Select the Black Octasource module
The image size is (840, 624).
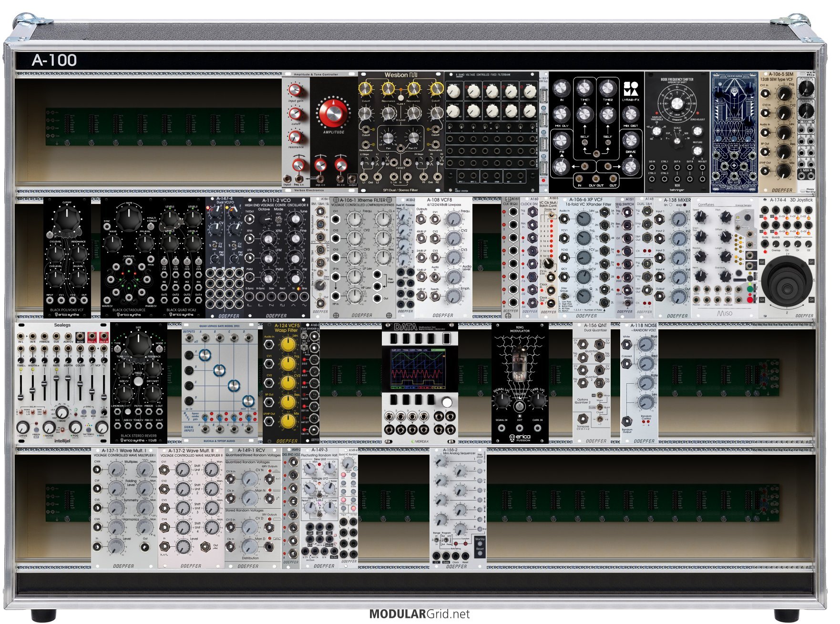pyautogui.click(x=129, y=258)
